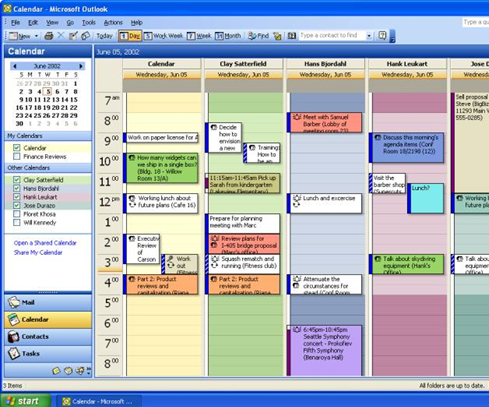The image size is (489, 407).
Task: Open How many widgets appointment
Action: [161, 168]
